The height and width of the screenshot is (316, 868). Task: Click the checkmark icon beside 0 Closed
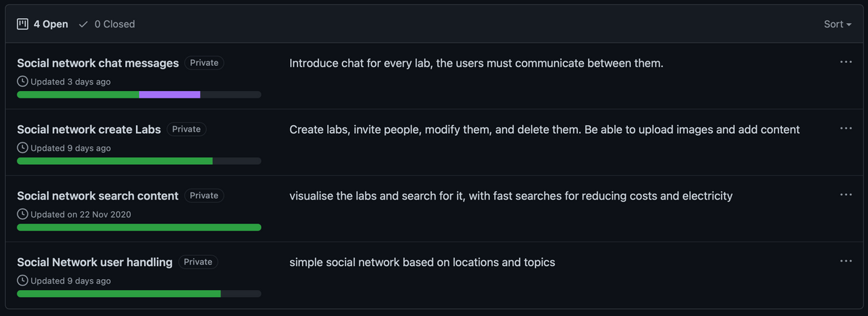84,24
